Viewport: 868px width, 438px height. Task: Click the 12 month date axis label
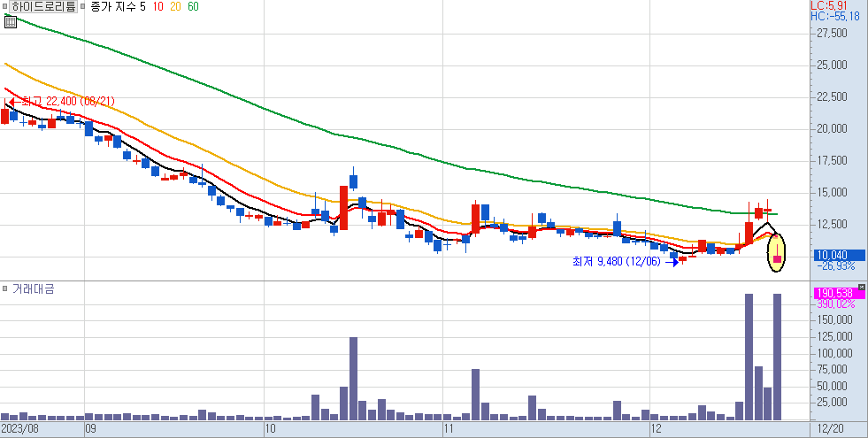pos(657,429)
